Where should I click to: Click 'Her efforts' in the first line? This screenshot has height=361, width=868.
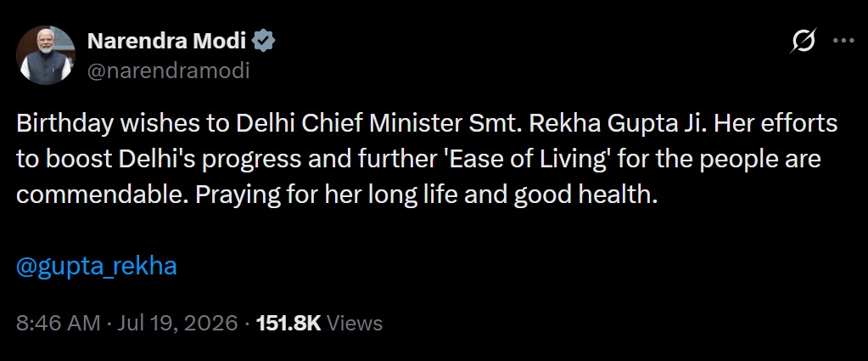tap(775, 123)
